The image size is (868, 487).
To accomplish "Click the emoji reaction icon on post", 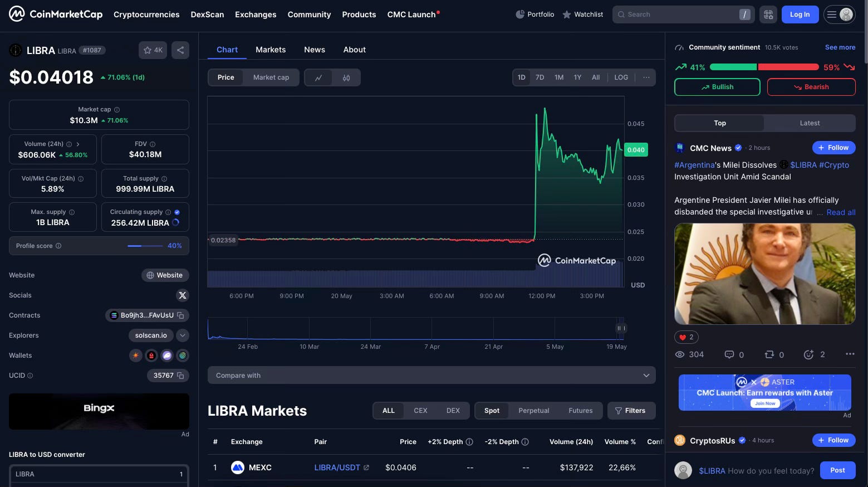I will point(809,354).
